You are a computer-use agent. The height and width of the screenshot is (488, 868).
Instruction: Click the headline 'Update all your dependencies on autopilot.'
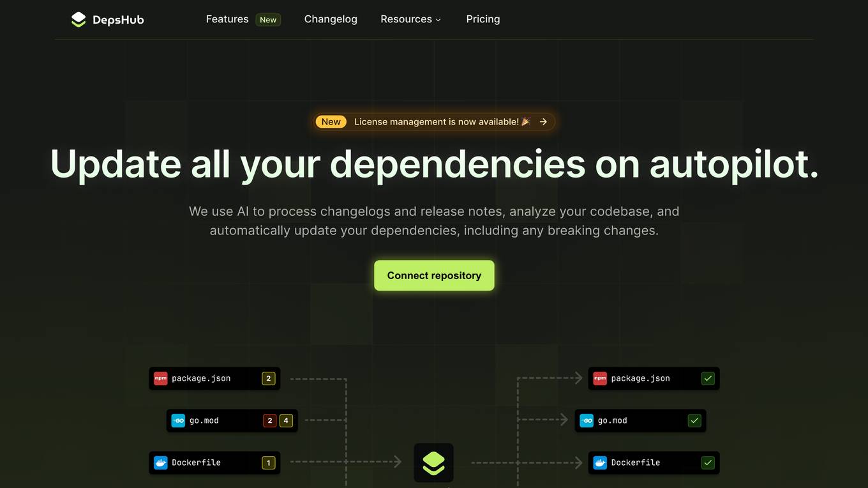click(434, 164)
